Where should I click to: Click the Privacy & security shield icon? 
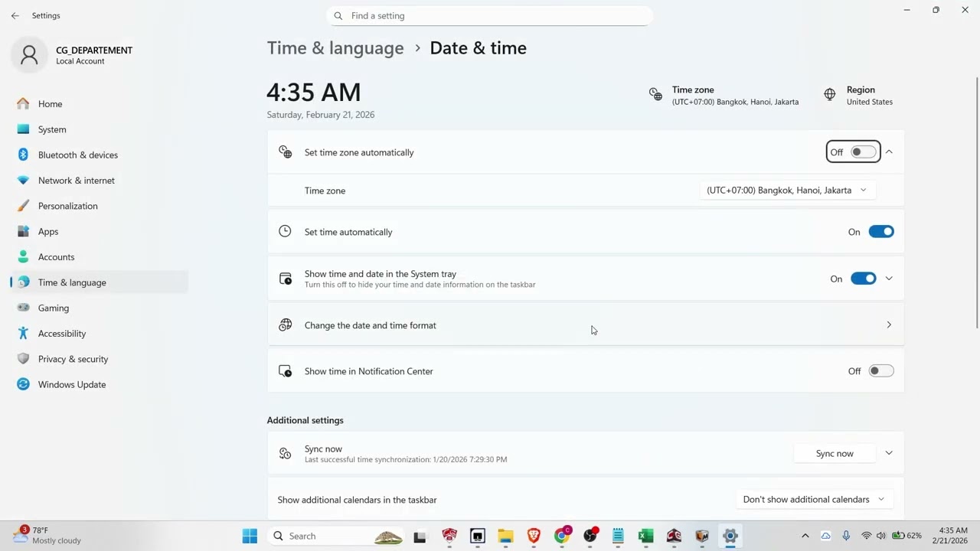coord(23,359)
